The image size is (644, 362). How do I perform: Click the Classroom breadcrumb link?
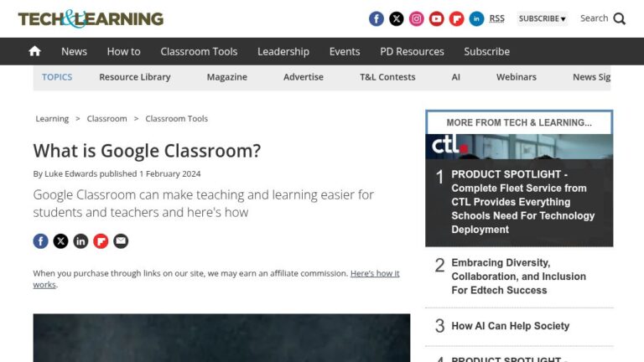(106, 119)
